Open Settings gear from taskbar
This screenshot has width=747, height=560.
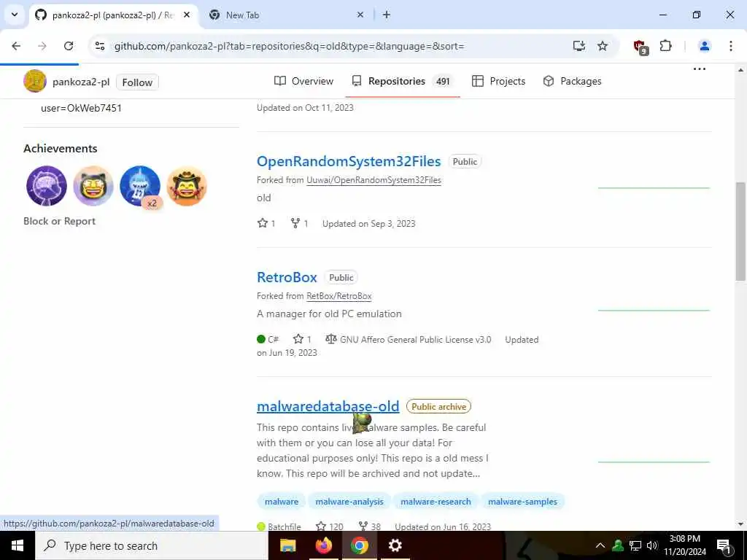395,545
